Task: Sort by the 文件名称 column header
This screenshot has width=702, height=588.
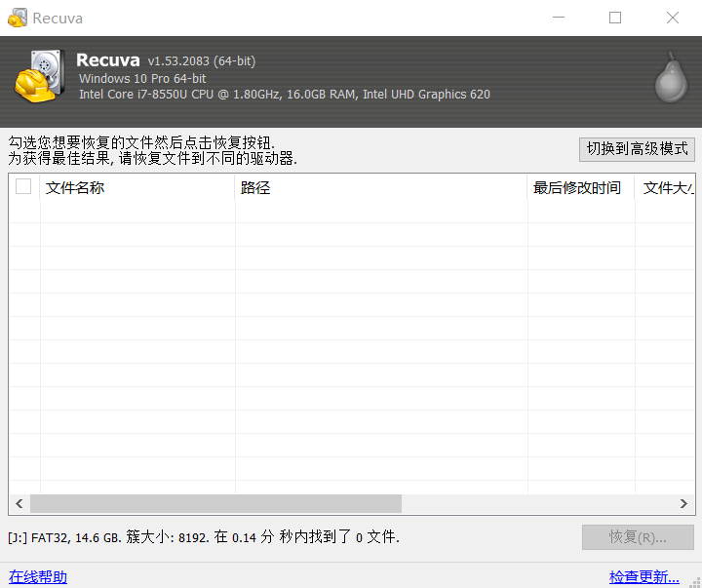Action: pos(136,188)
